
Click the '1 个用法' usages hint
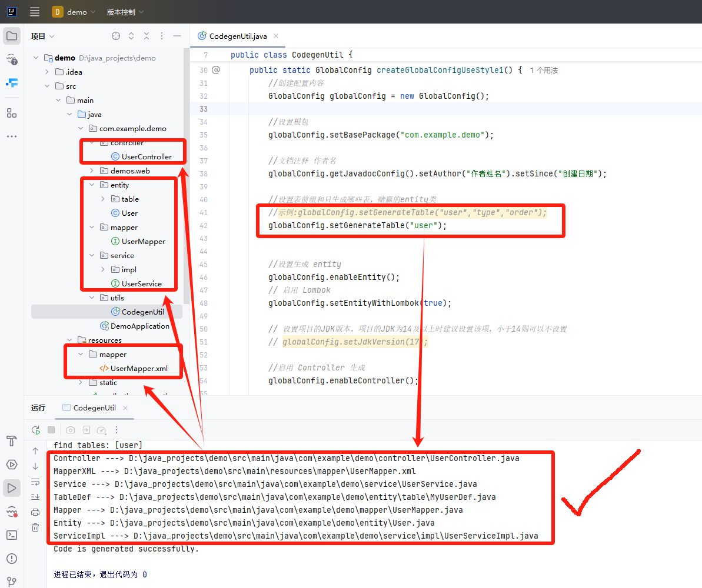[x=544, y=70]
